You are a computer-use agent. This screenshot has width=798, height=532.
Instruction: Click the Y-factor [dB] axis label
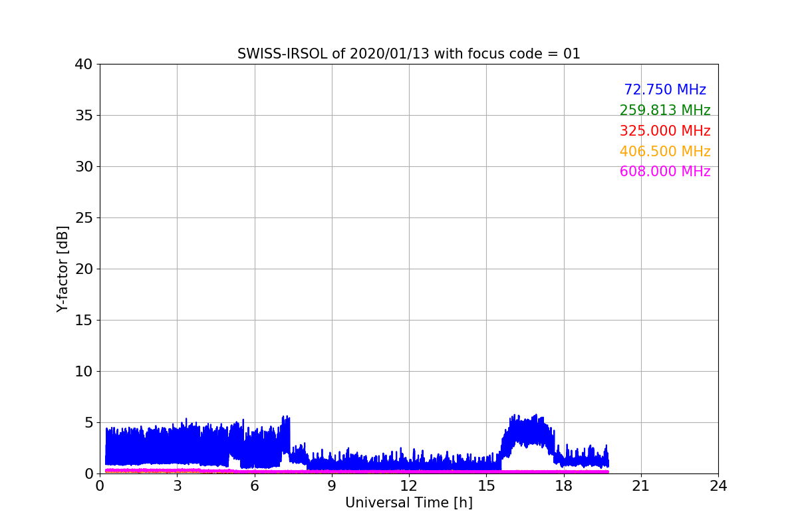click(63, 269)
